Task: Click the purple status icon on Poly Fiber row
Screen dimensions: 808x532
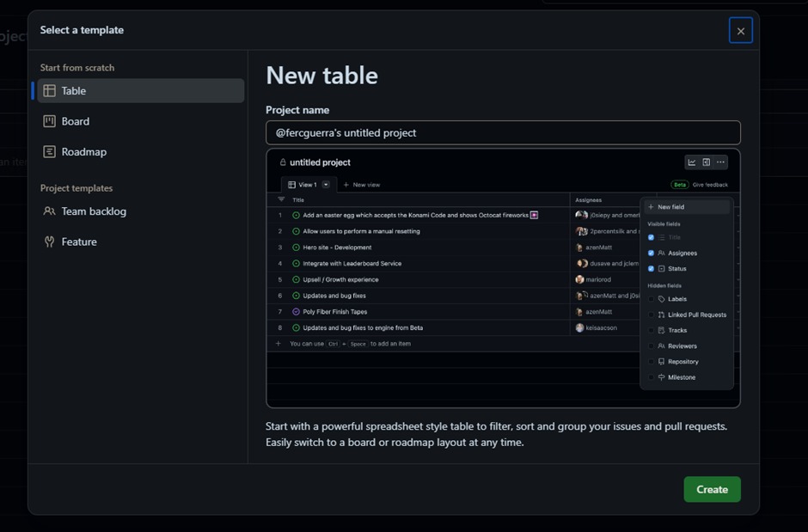Action: pos(297,312)
